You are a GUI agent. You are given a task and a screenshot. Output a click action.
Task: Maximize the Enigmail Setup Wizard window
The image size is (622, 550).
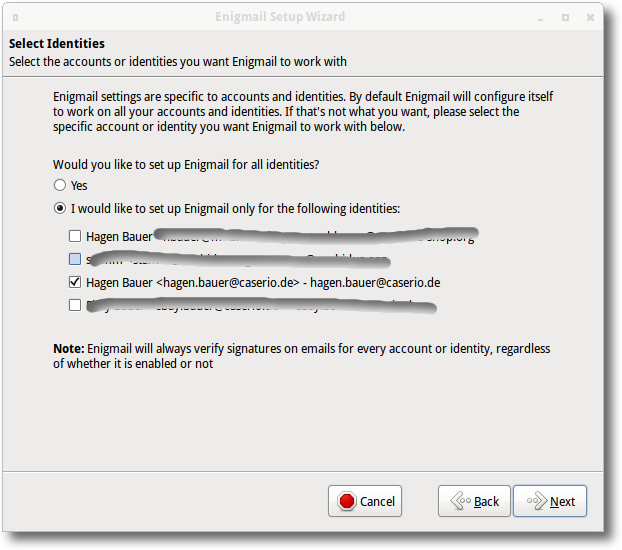tap(565, 17)
